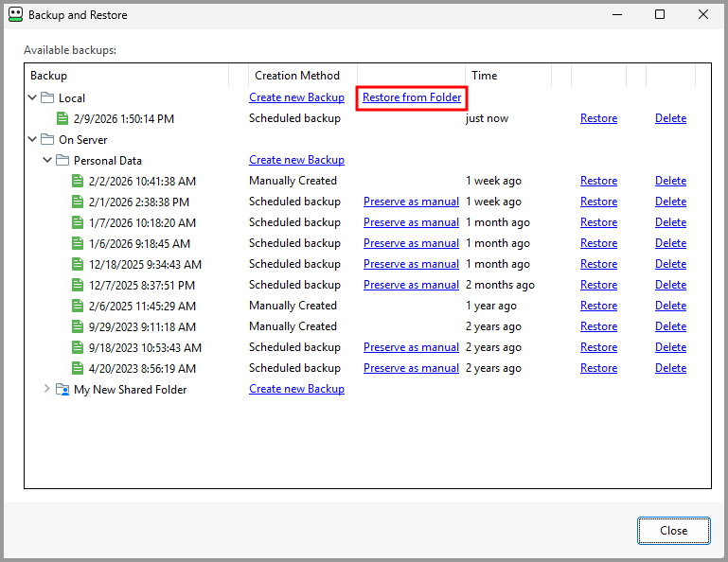
Task: Preserve the 12/18/2025 backup as manual
Action: (x=411, y=264)
